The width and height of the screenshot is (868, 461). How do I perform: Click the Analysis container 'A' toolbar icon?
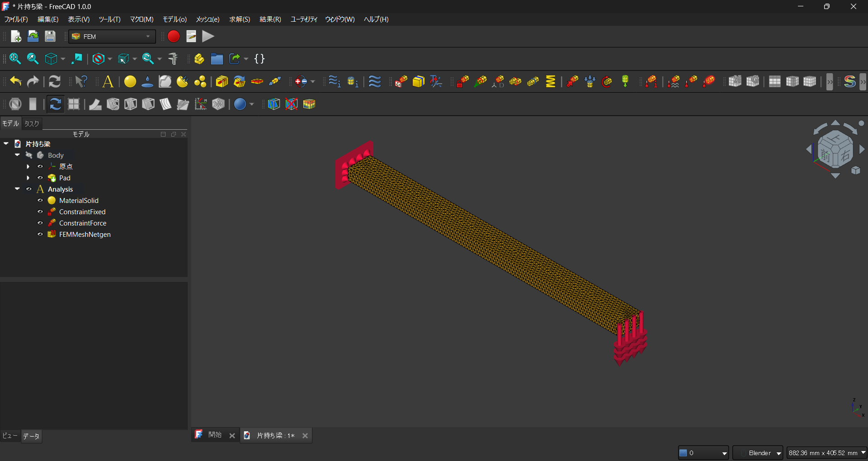tap(108, 81)
